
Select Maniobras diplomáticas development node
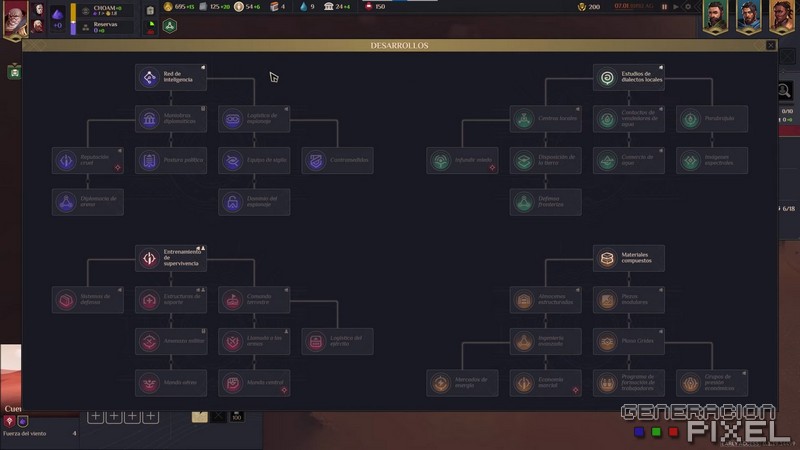tap(171, 119)
